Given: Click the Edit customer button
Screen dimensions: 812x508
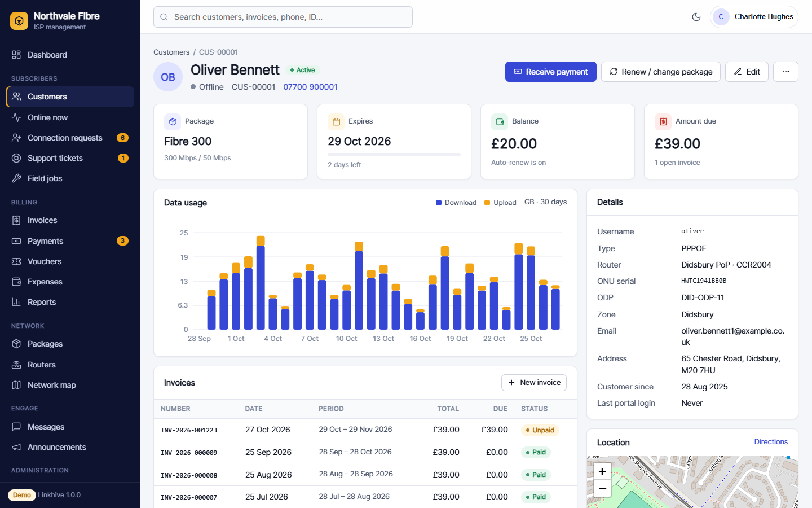Looking at the screenshot, I should pos(747,72).
